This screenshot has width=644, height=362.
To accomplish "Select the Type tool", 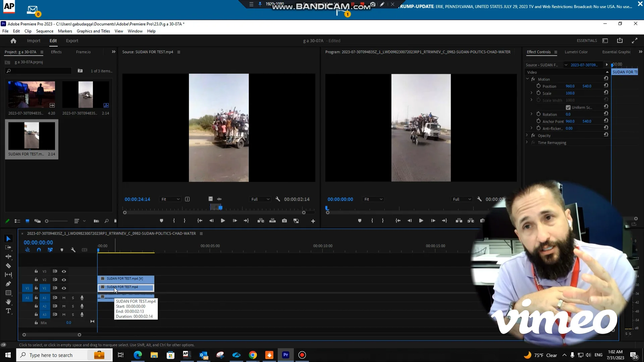I will tap(8, 311).
